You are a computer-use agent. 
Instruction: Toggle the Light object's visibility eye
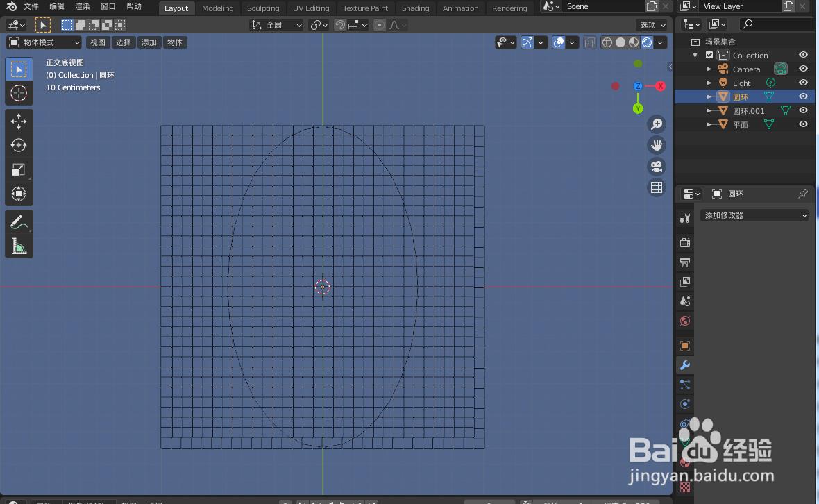pyautogui.click(x=803, y=83)
